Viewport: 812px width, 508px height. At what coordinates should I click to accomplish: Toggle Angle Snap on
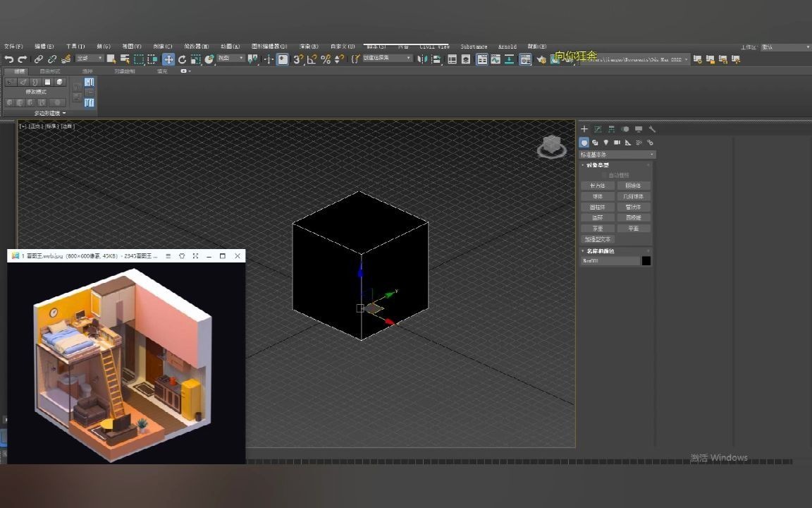(x=312, y=59)
